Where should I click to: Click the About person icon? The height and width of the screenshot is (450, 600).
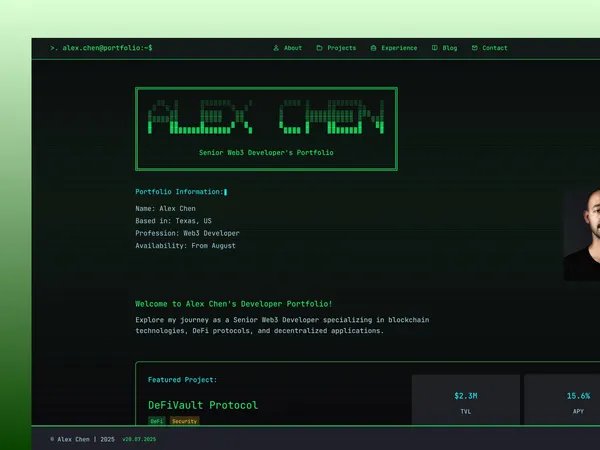(276, 48)
